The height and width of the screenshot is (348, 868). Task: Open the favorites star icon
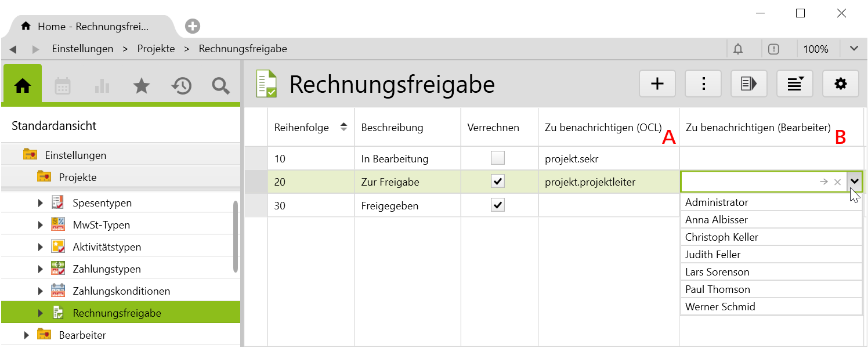pos(142,86)
